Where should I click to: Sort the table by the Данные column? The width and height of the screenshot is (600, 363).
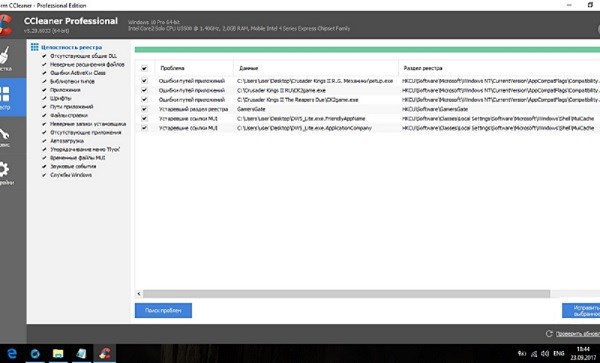(x=248, y=68)
